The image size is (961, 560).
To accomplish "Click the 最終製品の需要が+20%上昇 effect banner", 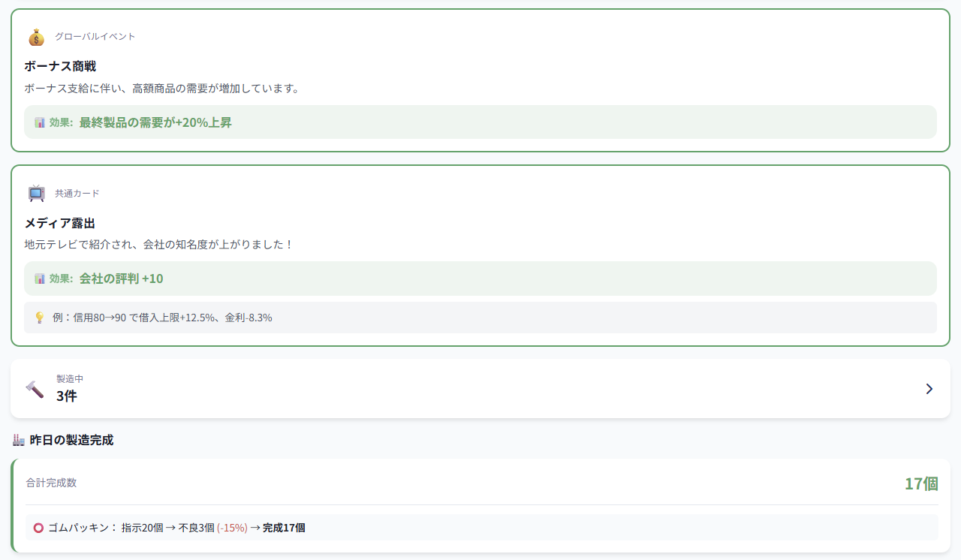I will point(480,122).
